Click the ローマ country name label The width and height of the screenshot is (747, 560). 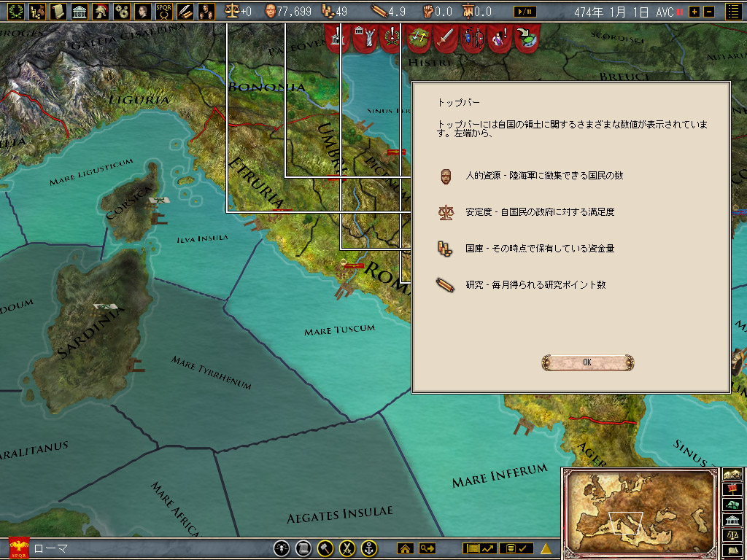52,548
